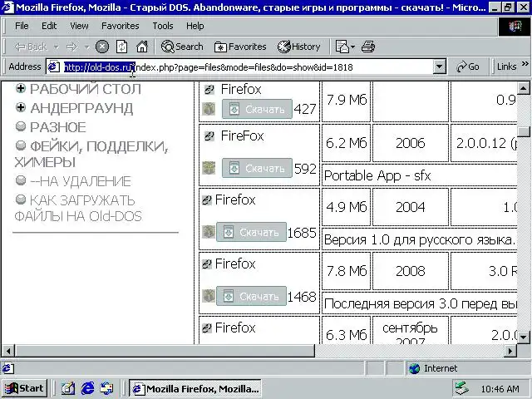Click the Mail toolbar icon
The height and width of the screenshot is (399, 532).
click(342, 47)
